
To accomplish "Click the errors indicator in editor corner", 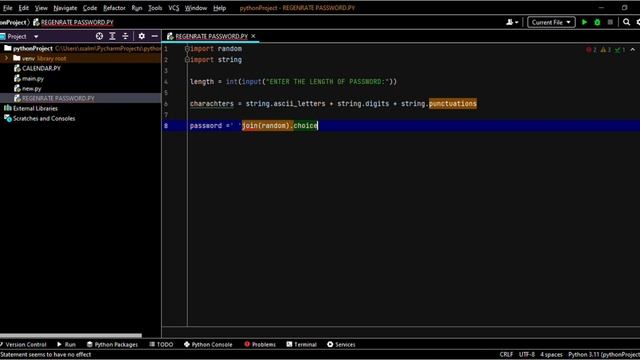I will (591, 50).
